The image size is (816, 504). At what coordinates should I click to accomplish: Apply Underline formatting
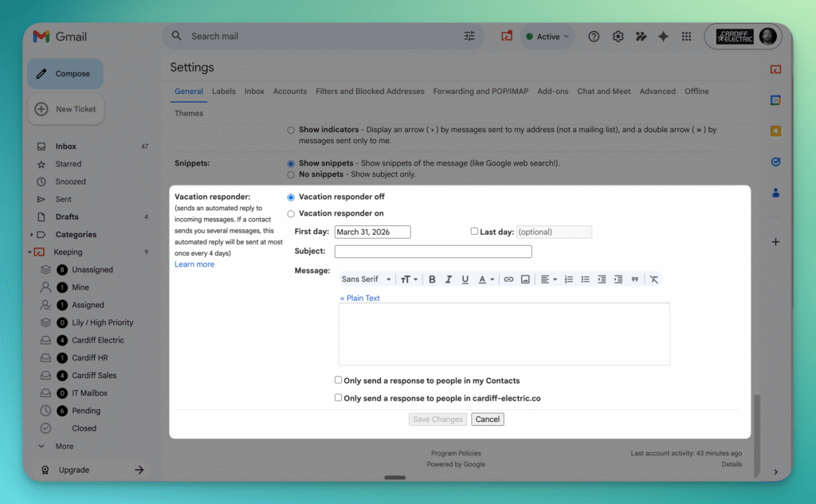(465, 279)
